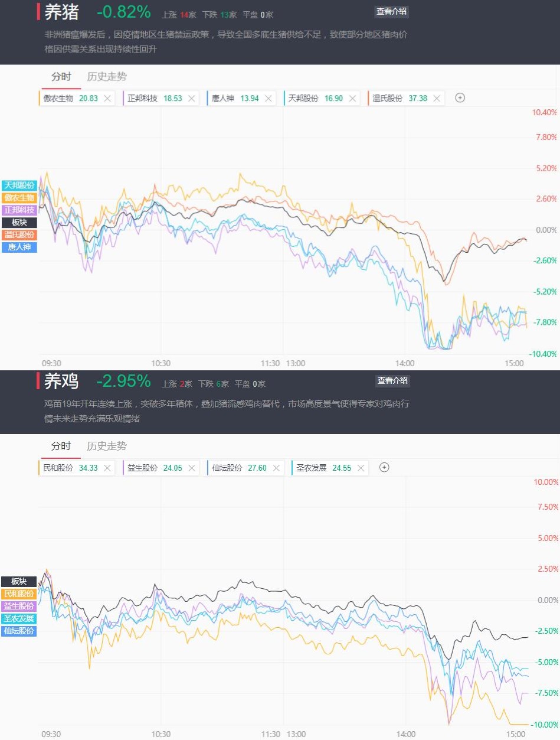This screenshot has width=560, height=740.
Task: Remove 正邦科技 stock chip
Action: click(x=191, y=99)
